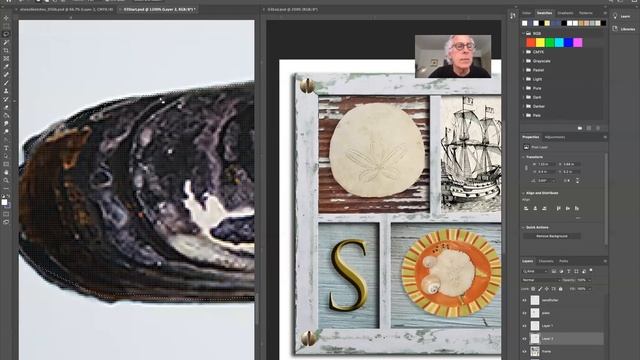Viewport: 640px width, 360px height.
Task: Toggle link width and height constraint
Action: point(526,168)
